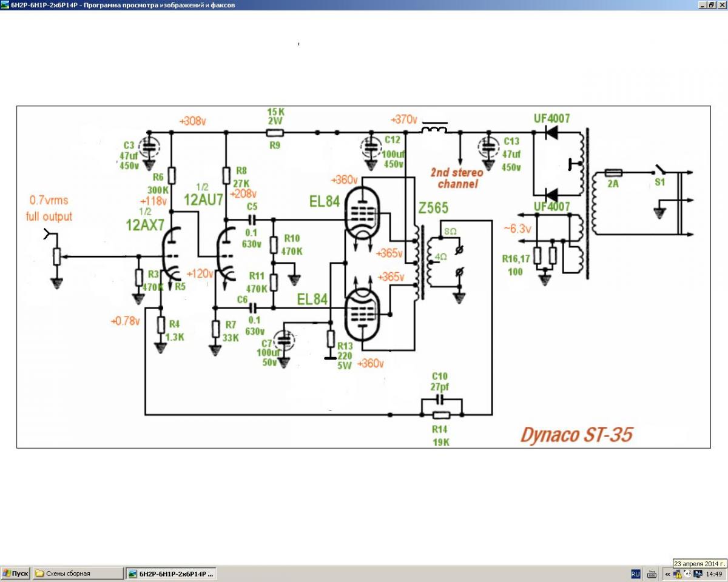Click the R9 resistor label
728x582 pixels.
tap(275, 145)
